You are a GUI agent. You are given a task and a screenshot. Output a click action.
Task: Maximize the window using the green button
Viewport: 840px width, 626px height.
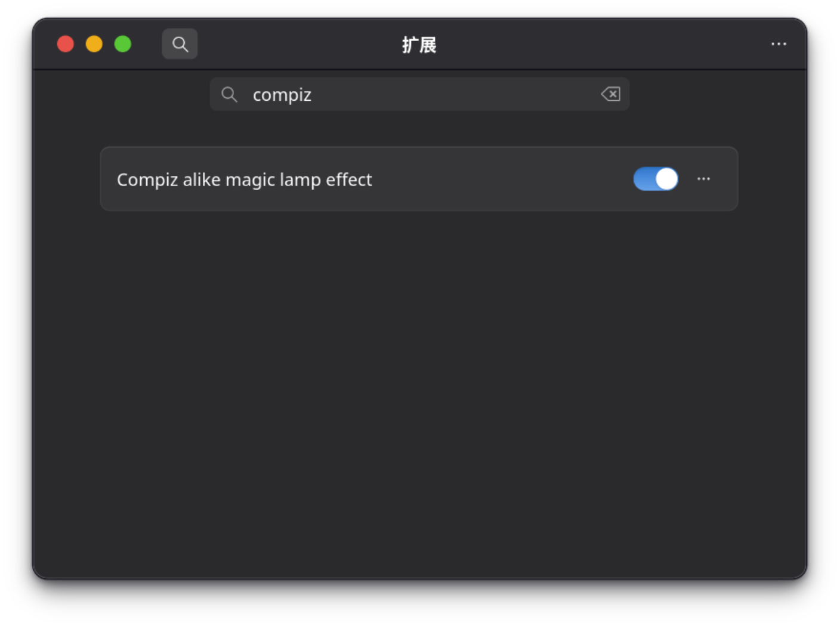pos(123,44)
